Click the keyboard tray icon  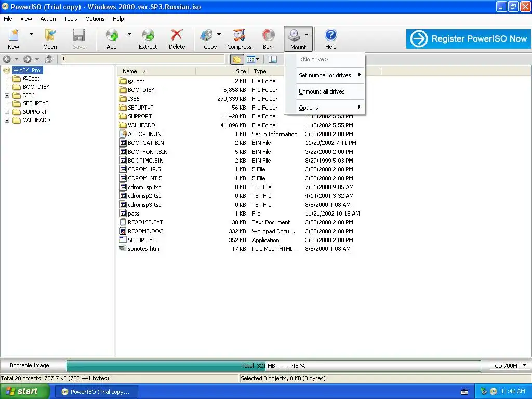point(464,392)
